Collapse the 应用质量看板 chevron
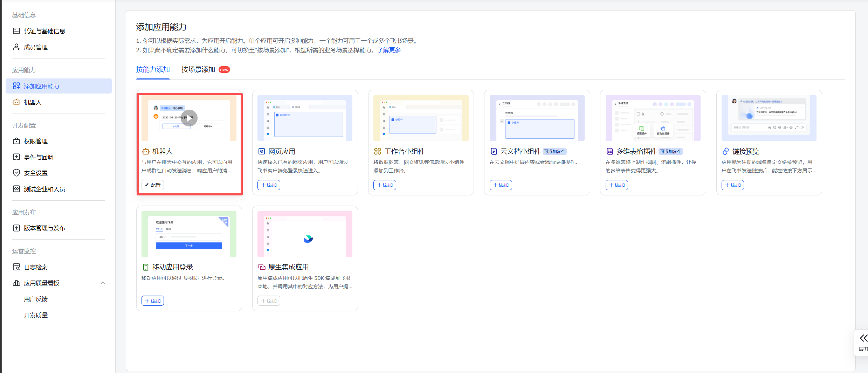 (103, 283)
